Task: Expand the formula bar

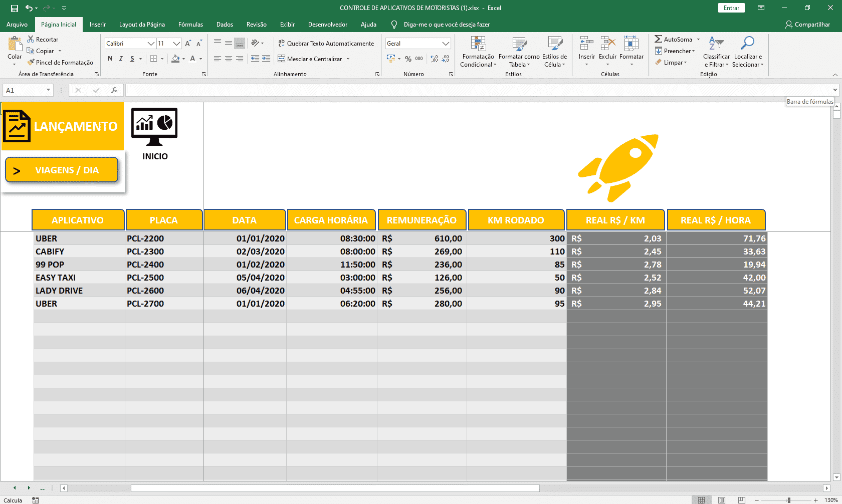Action: tap(835, 90)
